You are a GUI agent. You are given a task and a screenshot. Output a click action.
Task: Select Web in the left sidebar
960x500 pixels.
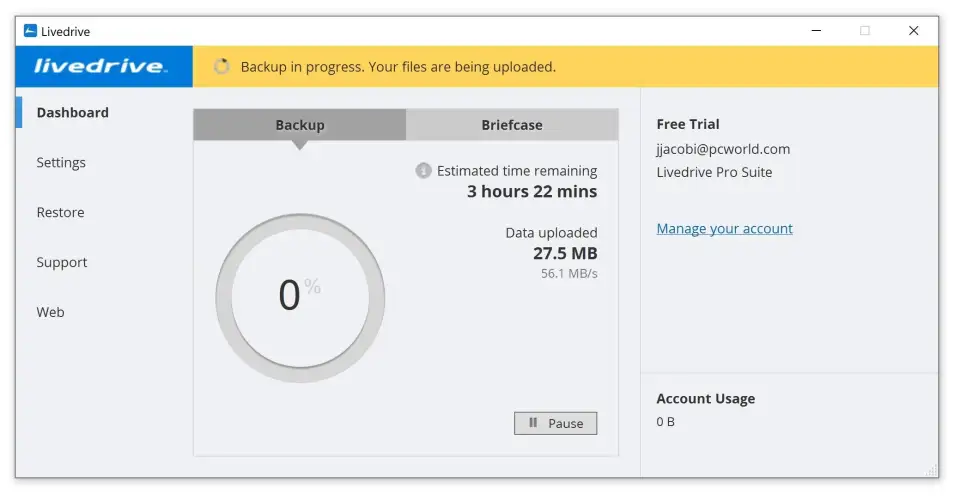[50, 313]
